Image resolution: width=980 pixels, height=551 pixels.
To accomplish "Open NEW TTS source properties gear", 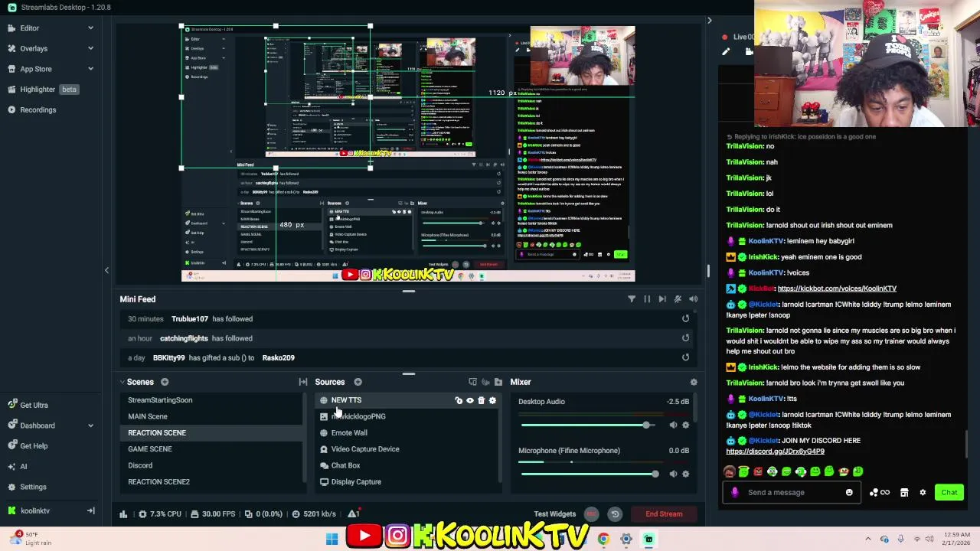I will tap(492, 400).
